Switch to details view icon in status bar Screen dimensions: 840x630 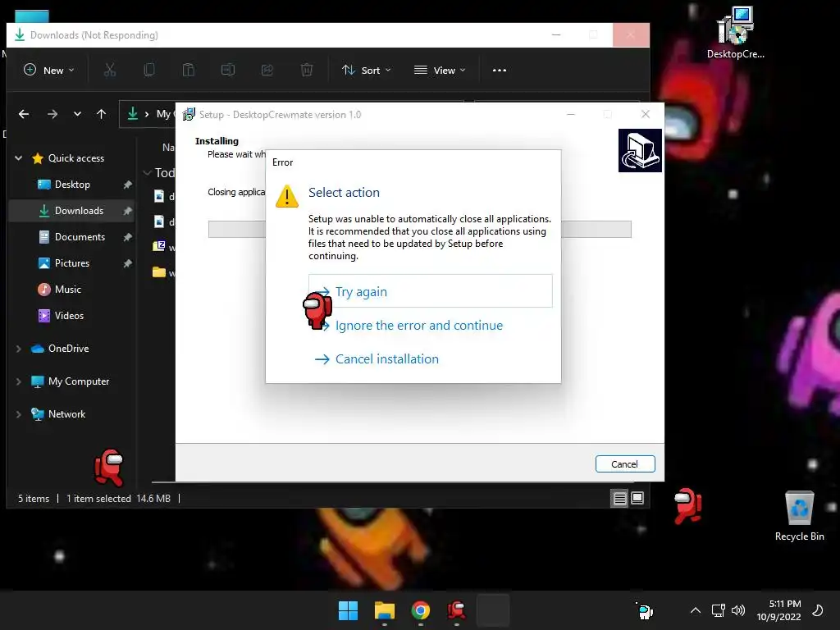(620, 498)
